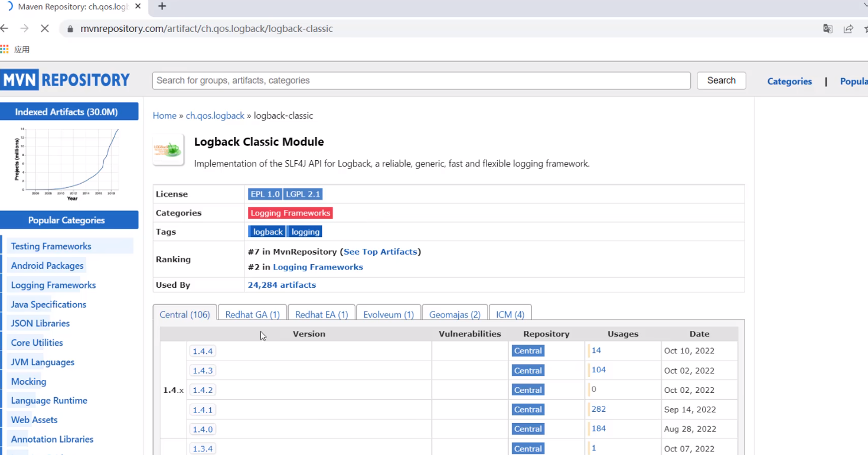Open version 1.4.3

(203, 370)
